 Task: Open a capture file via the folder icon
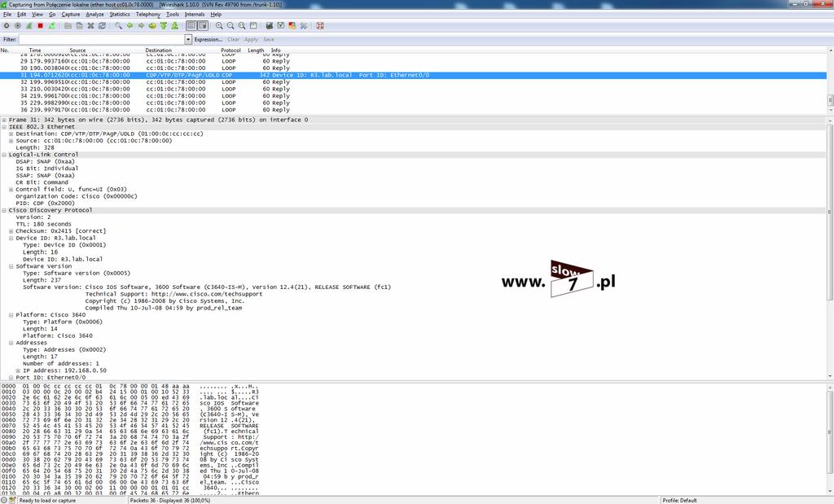[68, 25]
